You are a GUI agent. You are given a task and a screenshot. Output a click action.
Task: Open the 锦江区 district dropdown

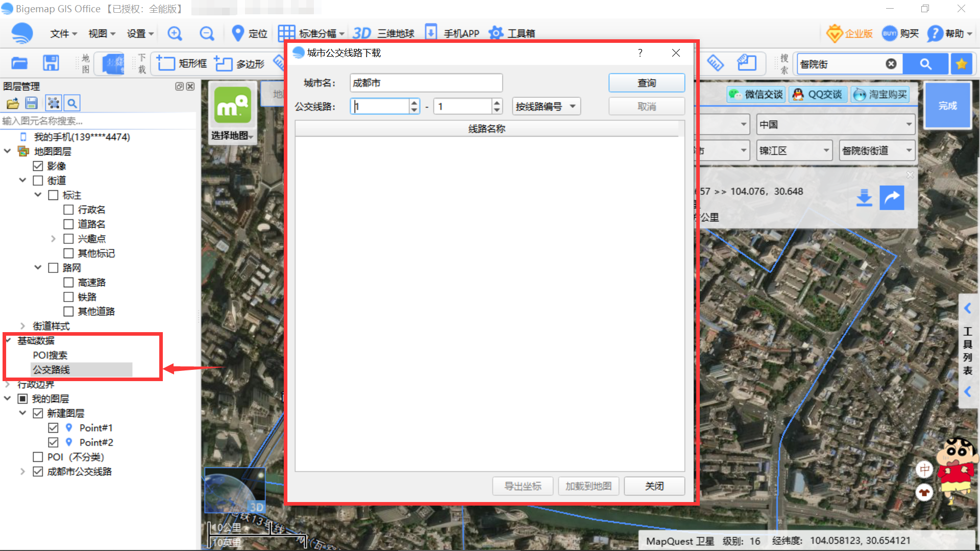pos(794,151)
